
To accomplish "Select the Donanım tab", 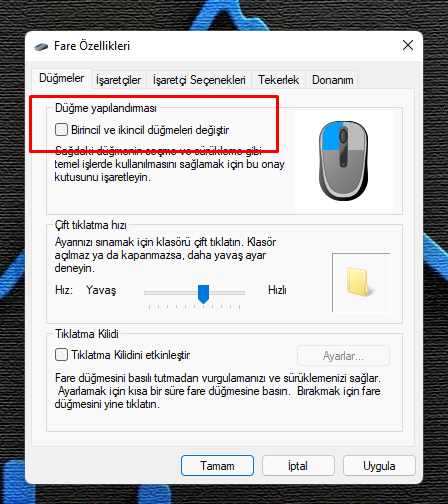I will [x=332, y=80].
